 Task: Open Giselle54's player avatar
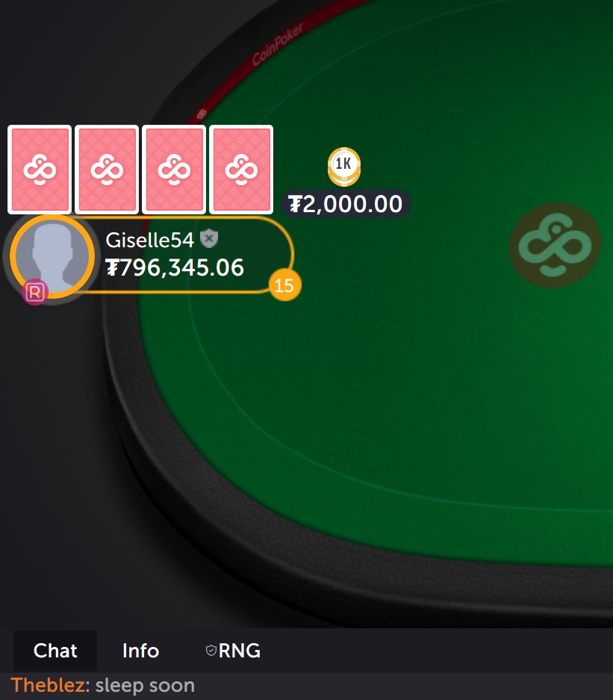(52, 255)
